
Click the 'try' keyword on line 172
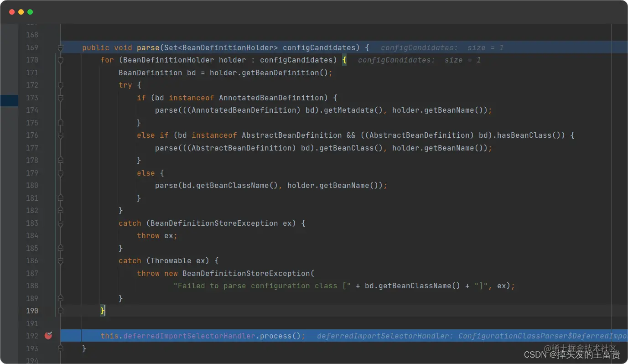pos(125,85)
